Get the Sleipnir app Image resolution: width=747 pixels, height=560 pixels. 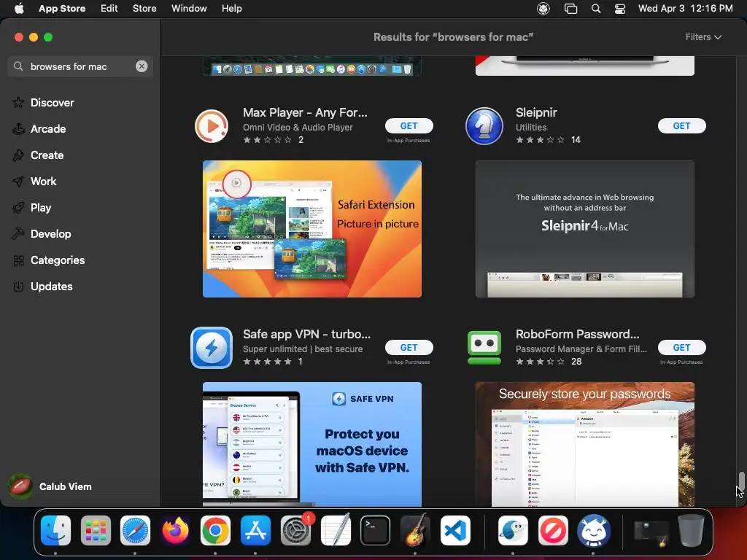682,125
